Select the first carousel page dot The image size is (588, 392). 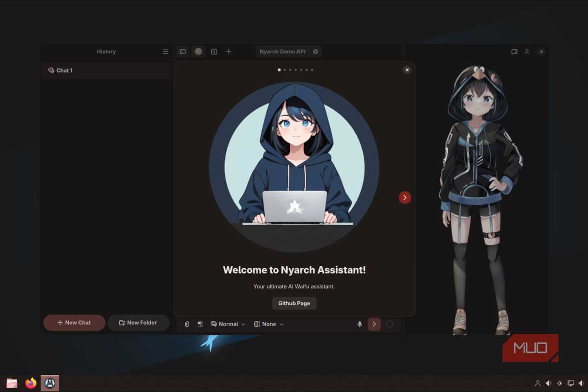[279, 70]
